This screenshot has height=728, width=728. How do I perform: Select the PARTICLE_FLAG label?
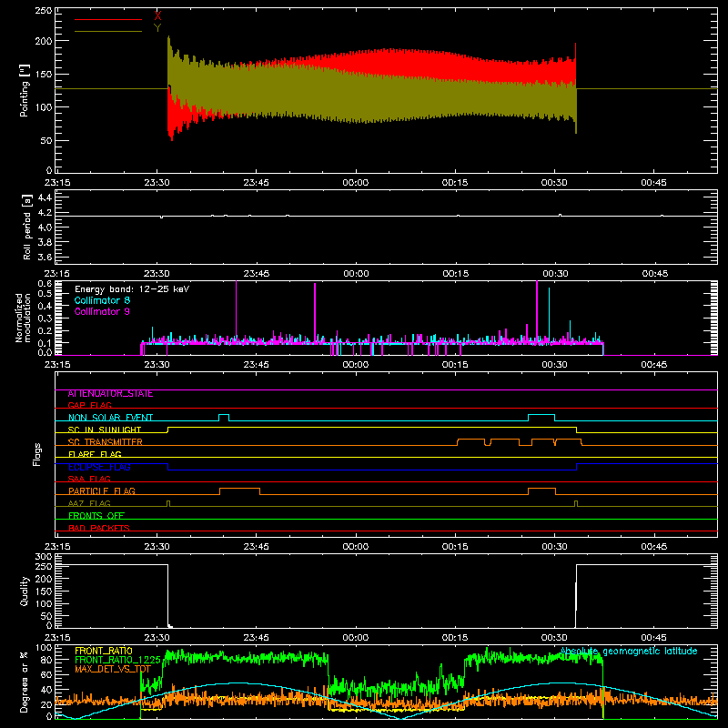(x=102, y=491)
